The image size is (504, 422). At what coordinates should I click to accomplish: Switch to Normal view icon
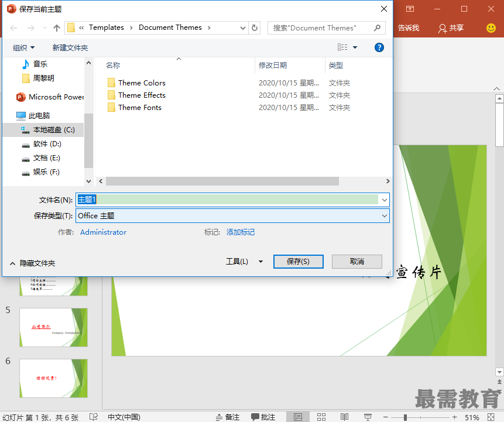[297, 417]
